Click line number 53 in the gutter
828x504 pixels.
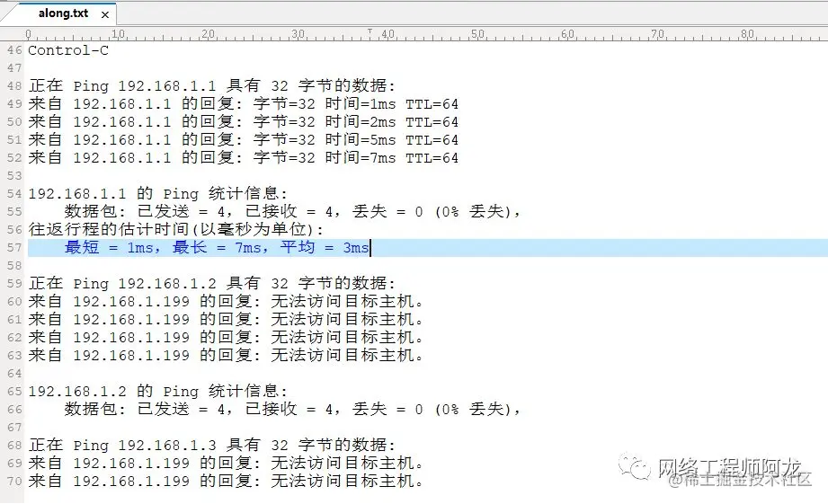[x=14, y=176]
